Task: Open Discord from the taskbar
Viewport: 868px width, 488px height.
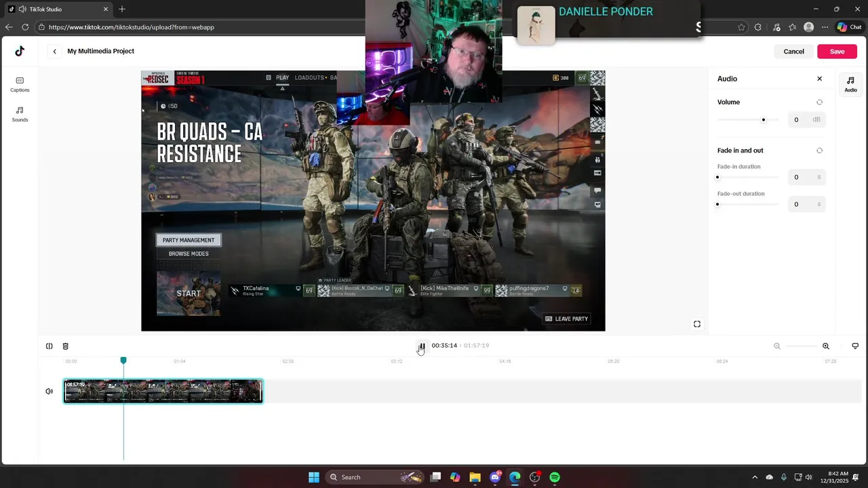Action: [x=495, y=477]
